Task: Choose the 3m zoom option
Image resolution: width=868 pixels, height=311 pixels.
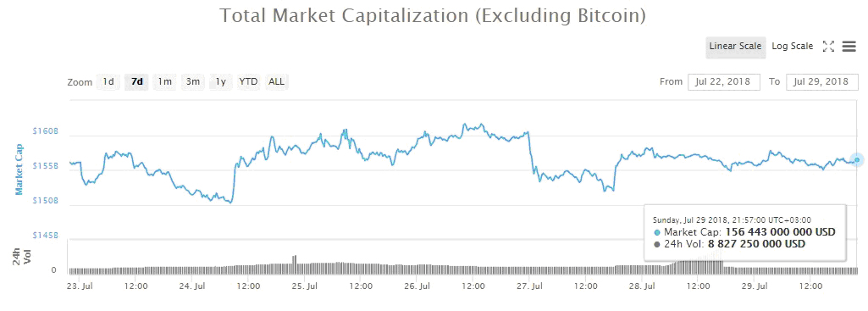Action: coord(192,82)
